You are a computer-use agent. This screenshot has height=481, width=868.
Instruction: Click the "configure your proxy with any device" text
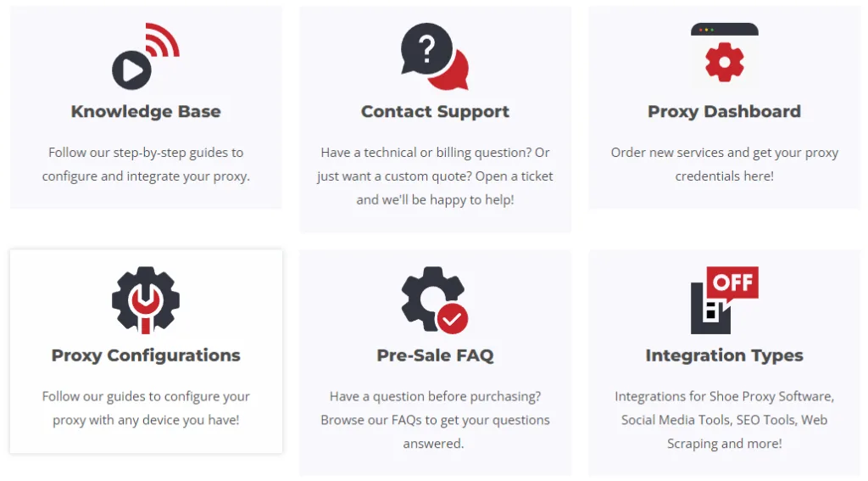[146, 408]
